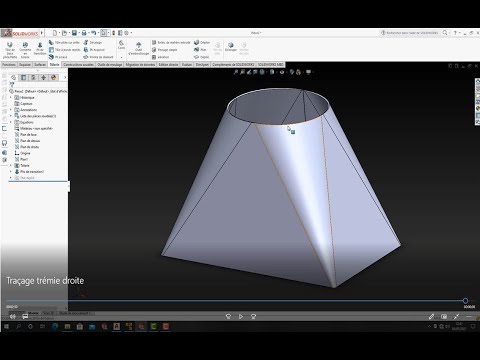Click the Échanger tool in the ribbon
The width and height of the screenshot is (480, 360).
pos(231,47)
